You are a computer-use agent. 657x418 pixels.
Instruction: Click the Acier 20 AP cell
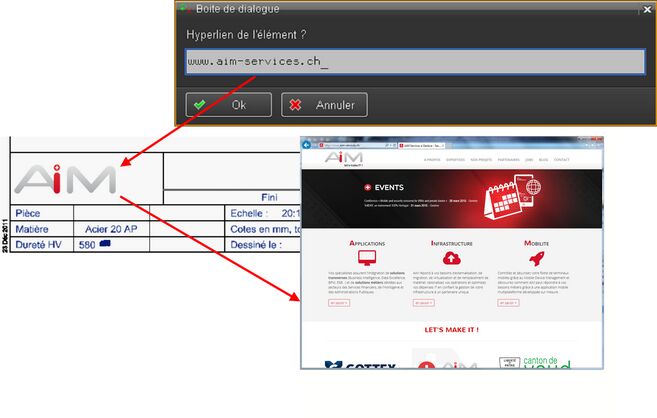pos(111,229)
